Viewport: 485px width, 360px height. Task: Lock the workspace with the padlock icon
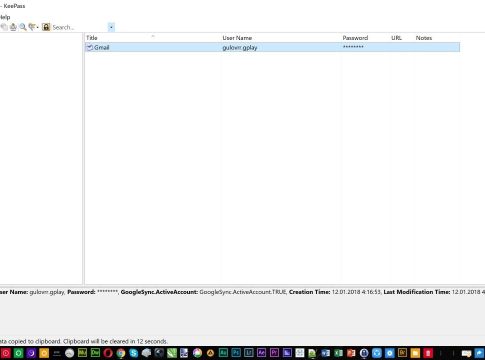(x=46, y=27)
